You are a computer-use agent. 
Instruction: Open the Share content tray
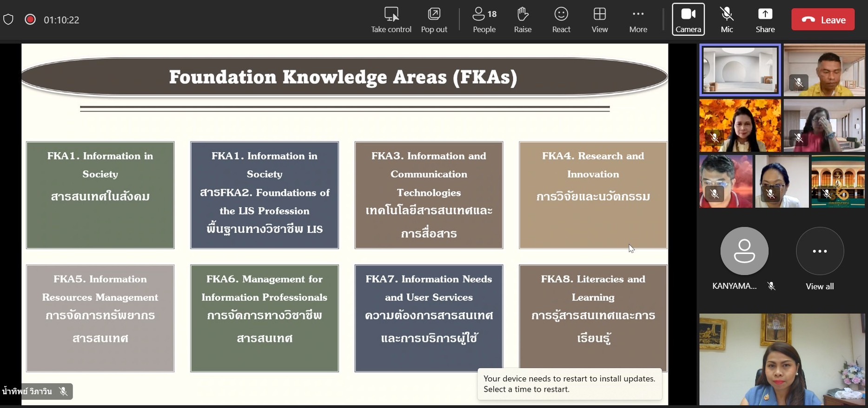[x=765, y=20]
